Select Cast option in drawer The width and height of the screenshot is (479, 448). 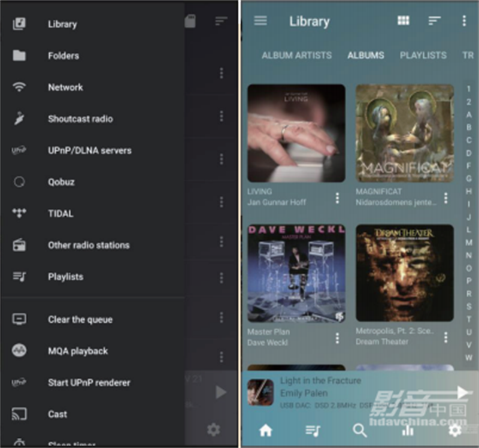57,414
